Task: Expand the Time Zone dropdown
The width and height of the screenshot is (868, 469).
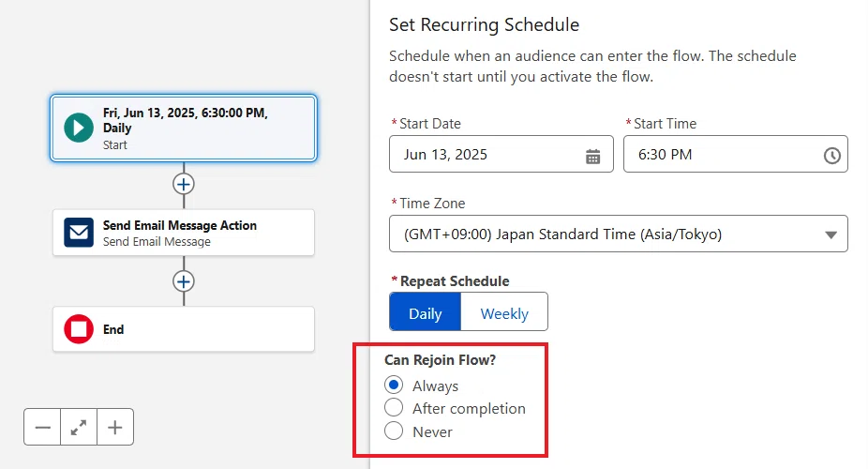Action: tap(619, 234)
